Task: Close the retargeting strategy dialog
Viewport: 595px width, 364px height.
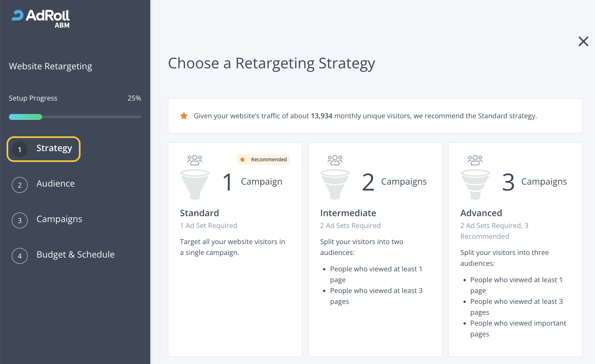Action: tap(583, 41)
